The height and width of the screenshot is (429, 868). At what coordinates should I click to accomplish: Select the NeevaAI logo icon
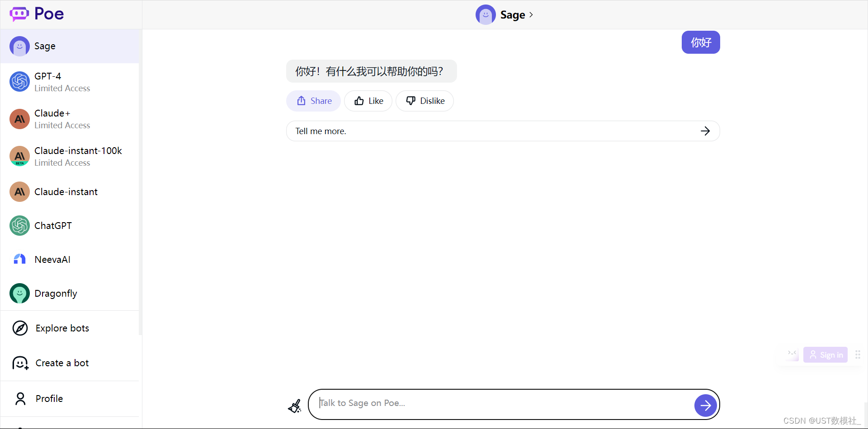(19, 260)
